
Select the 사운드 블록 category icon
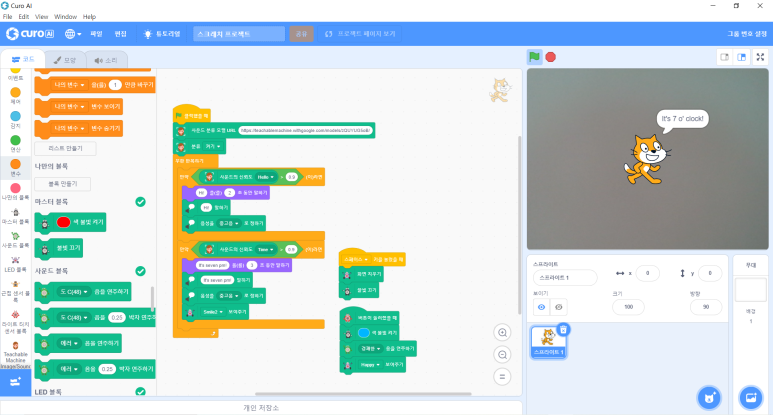16,240
